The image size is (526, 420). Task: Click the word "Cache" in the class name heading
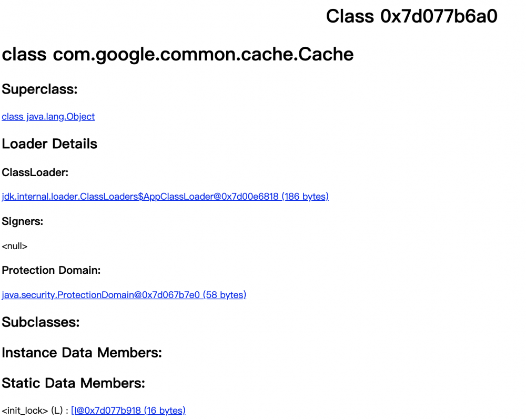click(326, 54)
